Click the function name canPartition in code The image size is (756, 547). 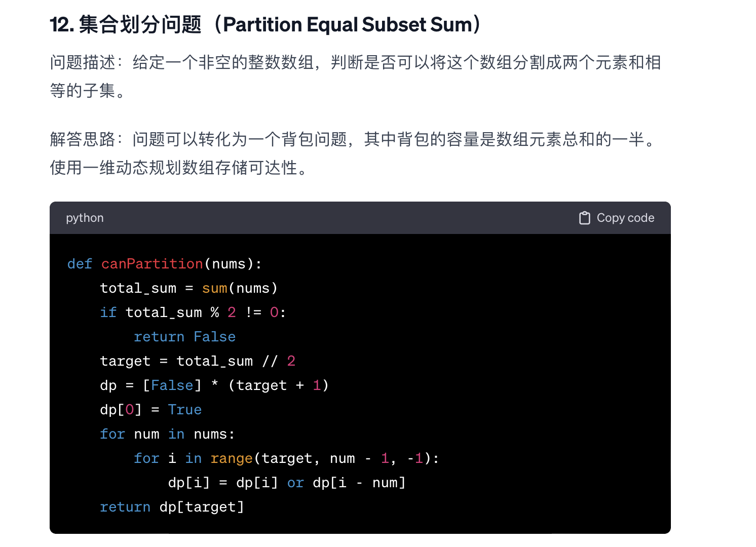tap(152, 264)
